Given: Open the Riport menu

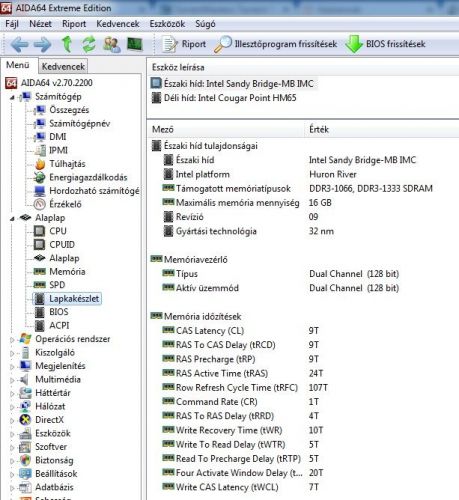Looking at the screenshot, I should coord(74,24).
